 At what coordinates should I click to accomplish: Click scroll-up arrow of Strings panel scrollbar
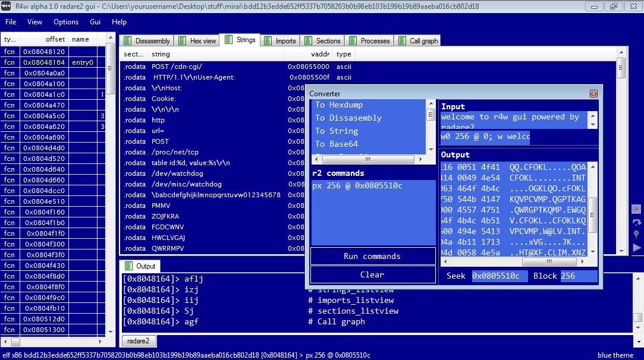[x=621, y=52]
